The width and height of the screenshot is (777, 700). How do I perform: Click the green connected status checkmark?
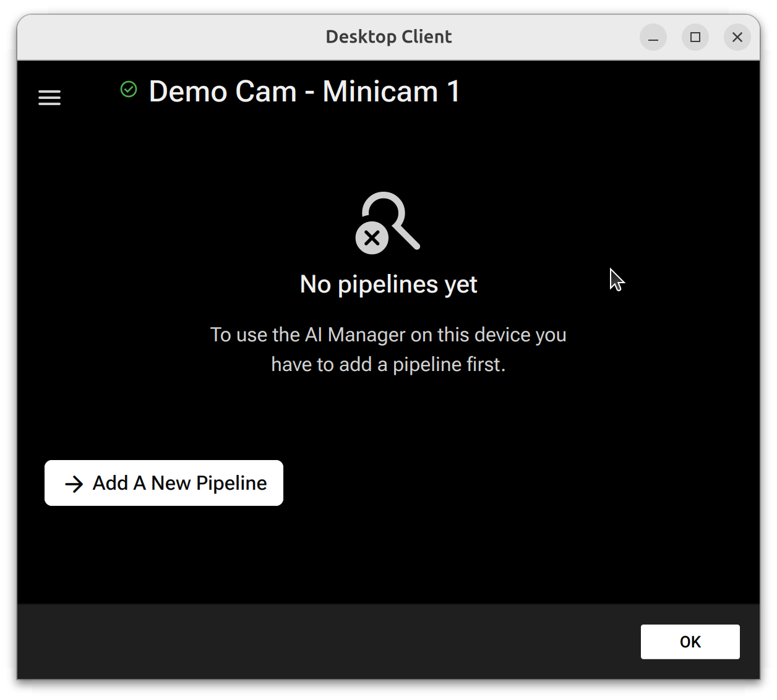(129, 90)
